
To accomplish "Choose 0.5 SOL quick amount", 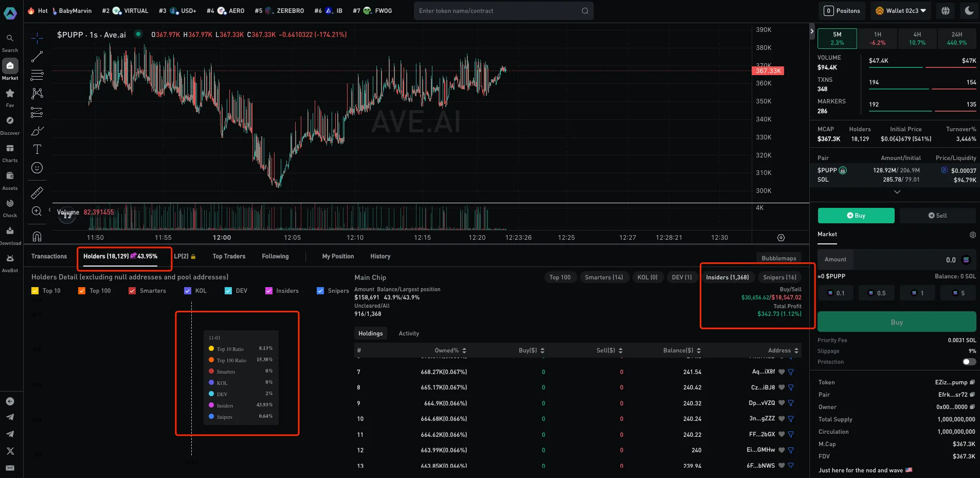I will [877, 293].
